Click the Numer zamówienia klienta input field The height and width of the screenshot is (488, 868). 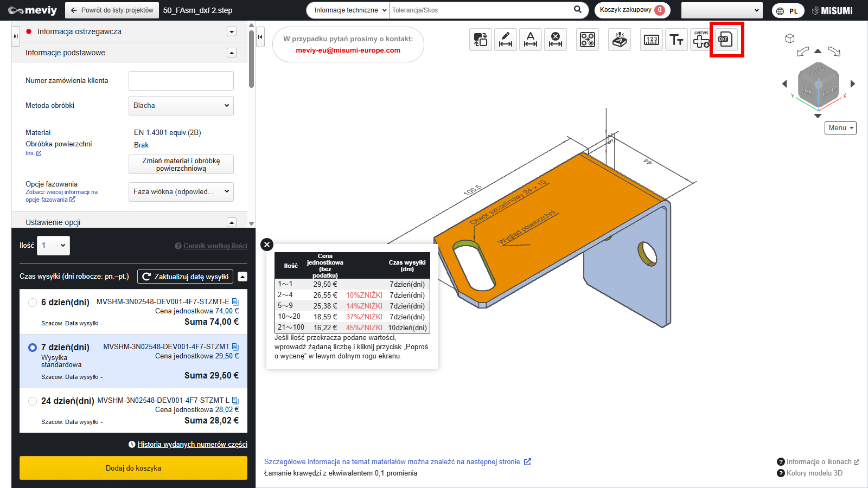(x=181, y=81)
